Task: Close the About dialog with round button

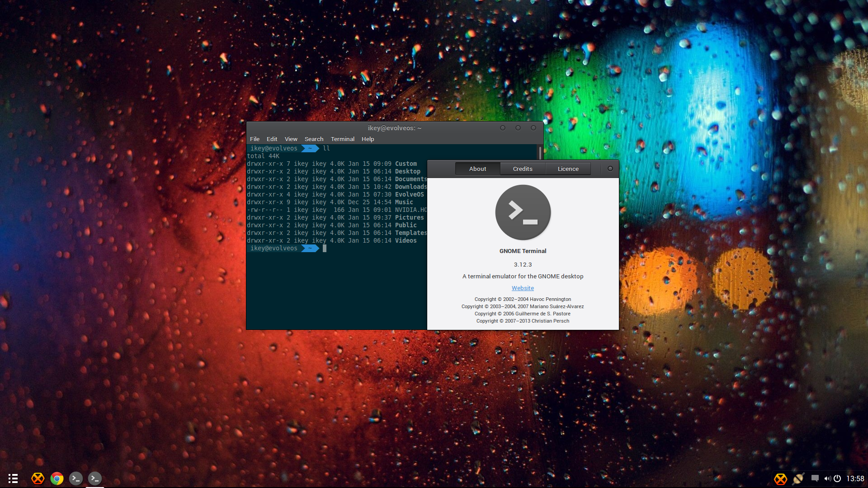Action: (610, 169)
